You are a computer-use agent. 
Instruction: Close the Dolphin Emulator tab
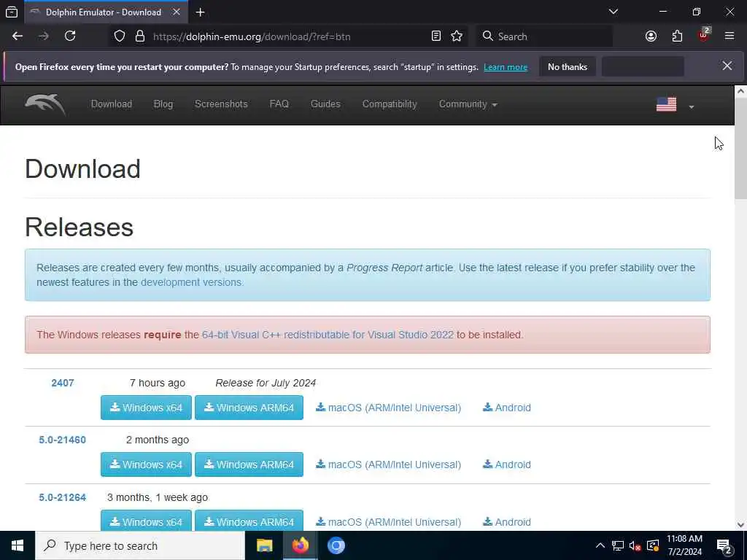point(177,12)
